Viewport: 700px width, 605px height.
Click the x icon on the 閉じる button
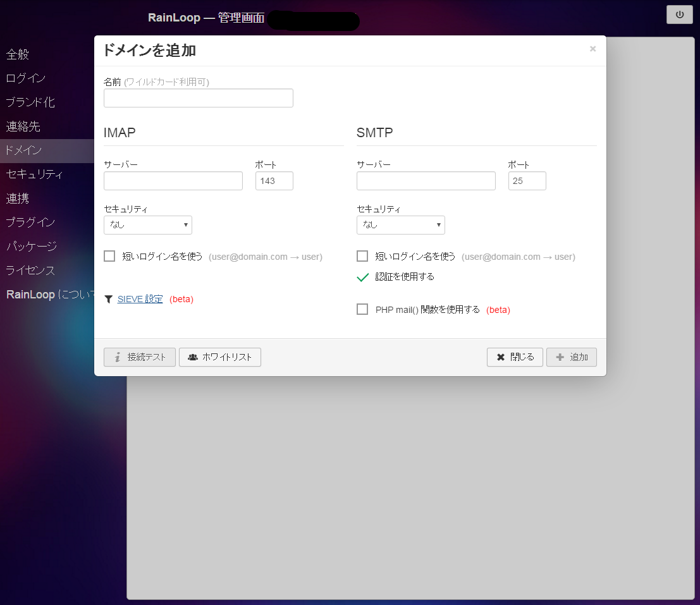pos(501,357)
